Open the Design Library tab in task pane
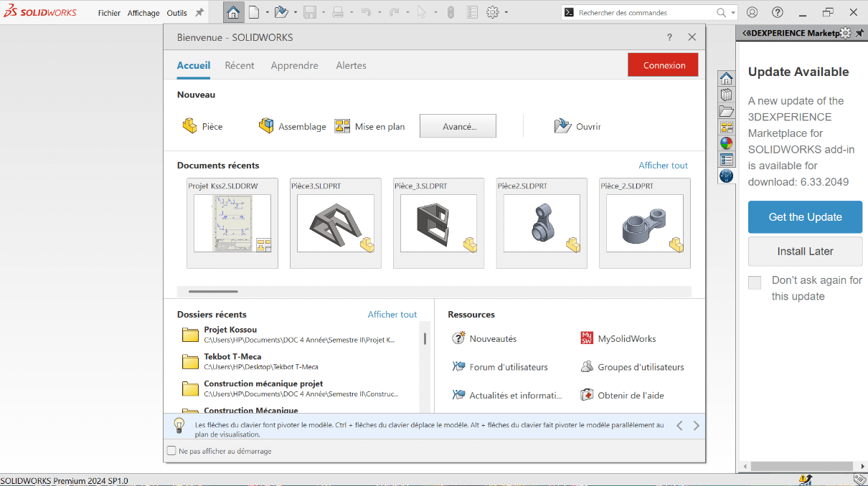The width and height of the screenshot is (868, 486). pos(727,95)
